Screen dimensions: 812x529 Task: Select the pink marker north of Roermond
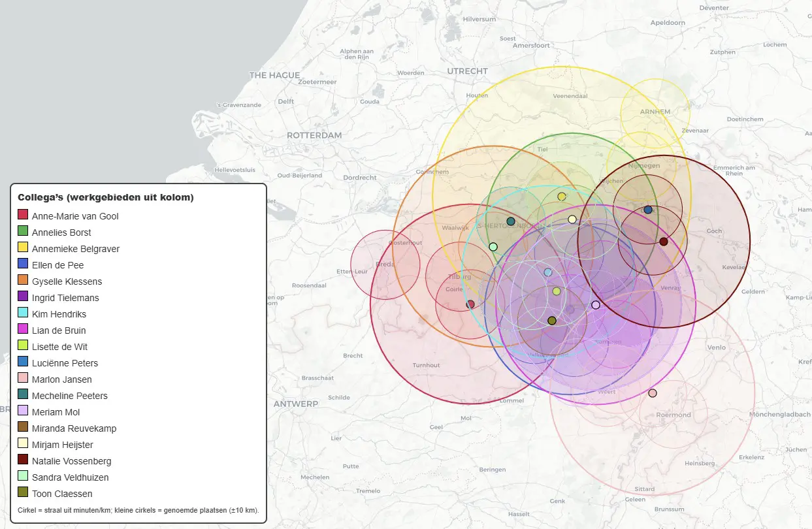[x=653, y=393]
